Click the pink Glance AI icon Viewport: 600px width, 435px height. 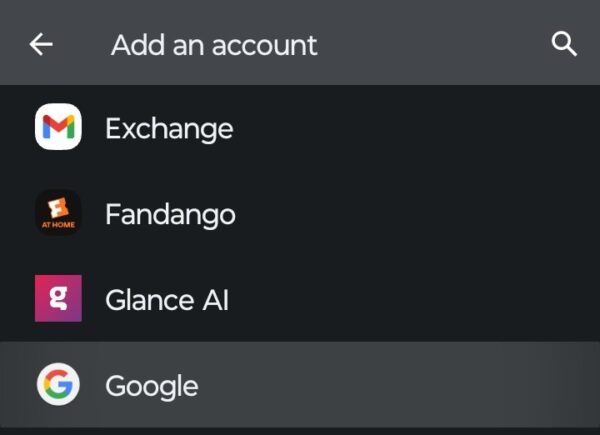click(58, 298)
